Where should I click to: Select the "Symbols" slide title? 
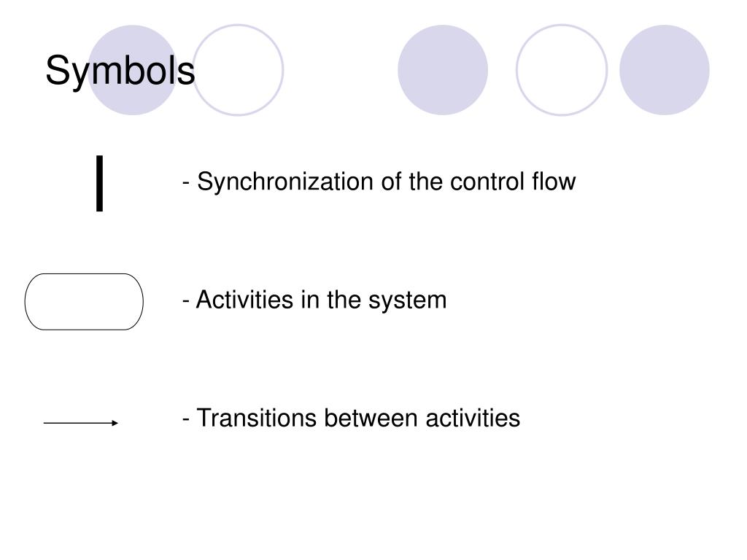tap(120, 71)
